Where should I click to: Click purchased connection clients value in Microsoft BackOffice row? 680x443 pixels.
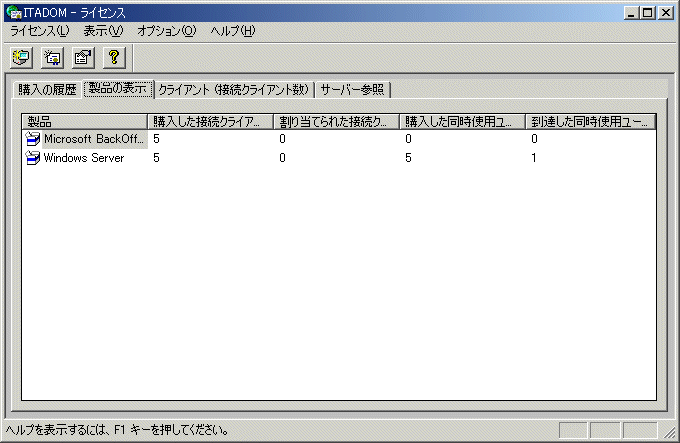(x=156, y=139)
